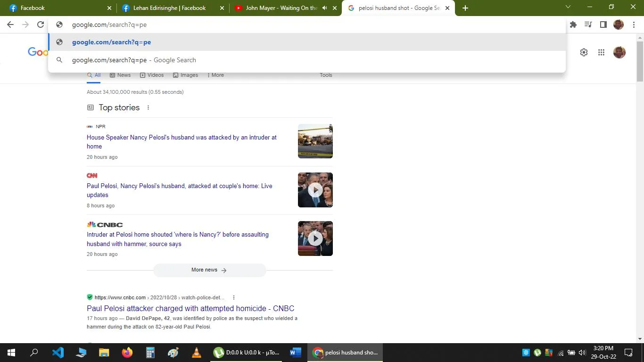Launch VLC media player from taskbar

tap(197, 353)
